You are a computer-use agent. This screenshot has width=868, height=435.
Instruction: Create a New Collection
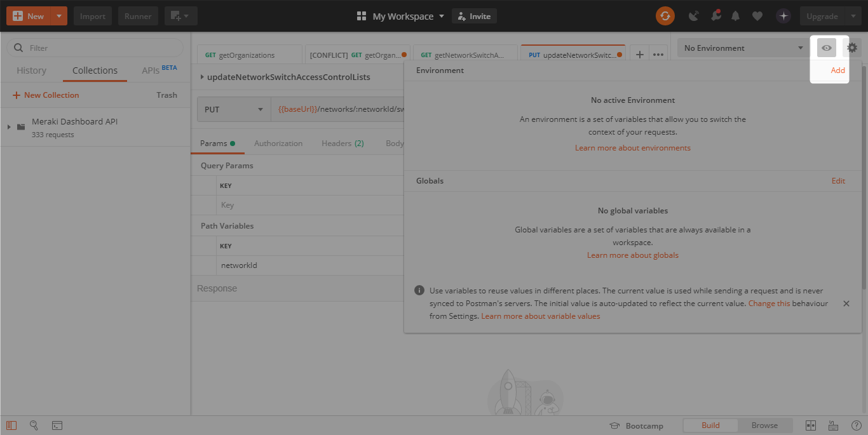pos(46,95)
